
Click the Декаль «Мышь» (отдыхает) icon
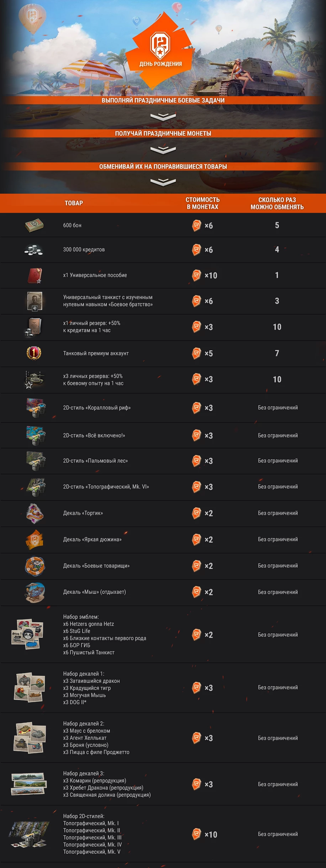click(35, 592)
